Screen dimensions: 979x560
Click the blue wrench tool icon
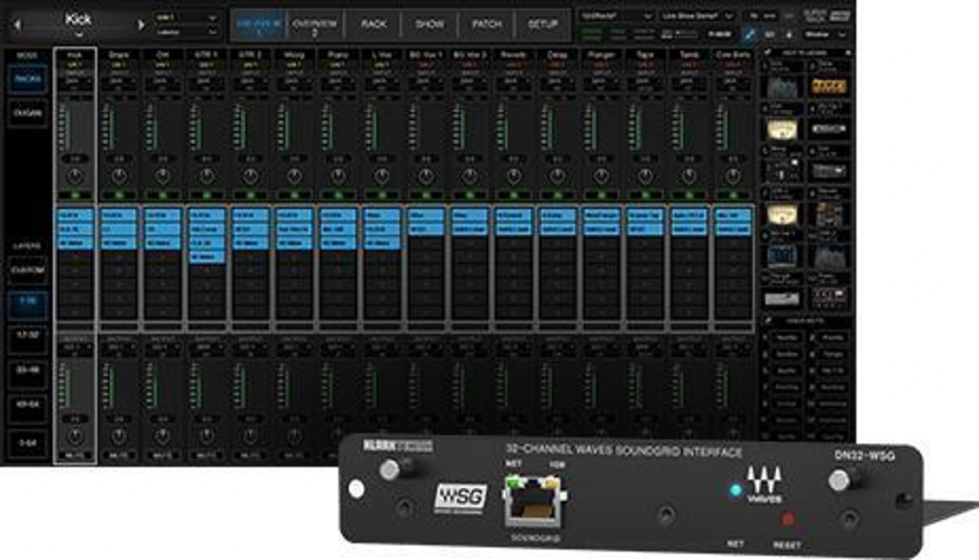[749, 34]
